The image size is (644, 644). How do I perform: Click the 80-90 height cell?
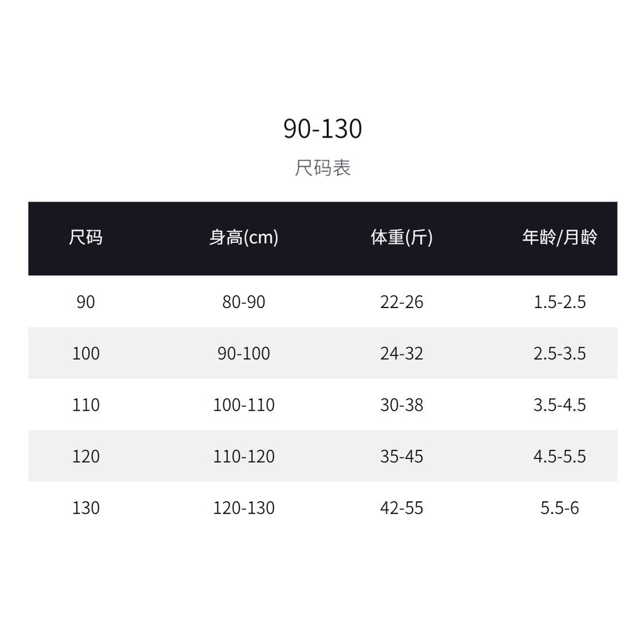(x=244, y=303)
